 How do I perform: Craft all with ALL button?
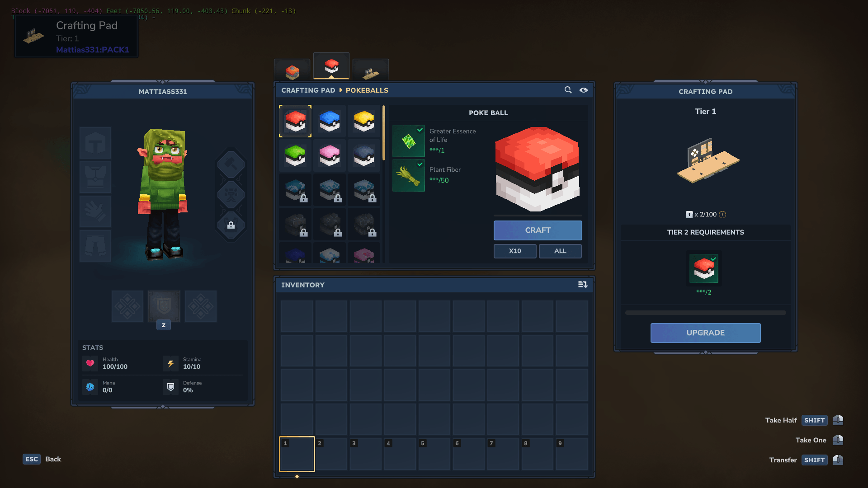pos(560,251)
